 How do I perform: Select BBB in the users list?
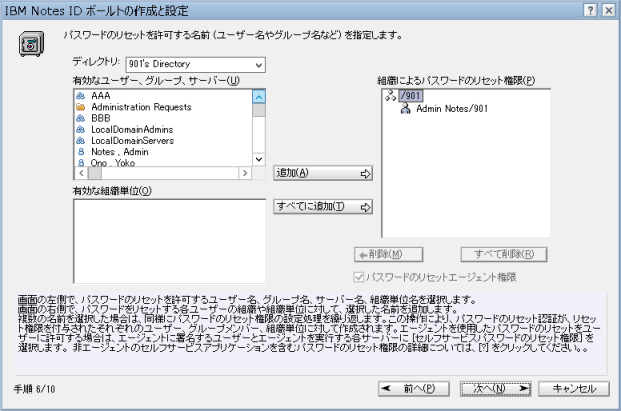point(101,118)
